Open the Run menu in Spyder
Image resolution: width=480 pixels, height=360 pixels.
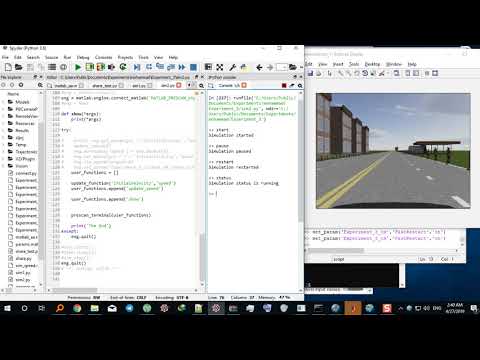pyautogui.click(x=67, y=57)
